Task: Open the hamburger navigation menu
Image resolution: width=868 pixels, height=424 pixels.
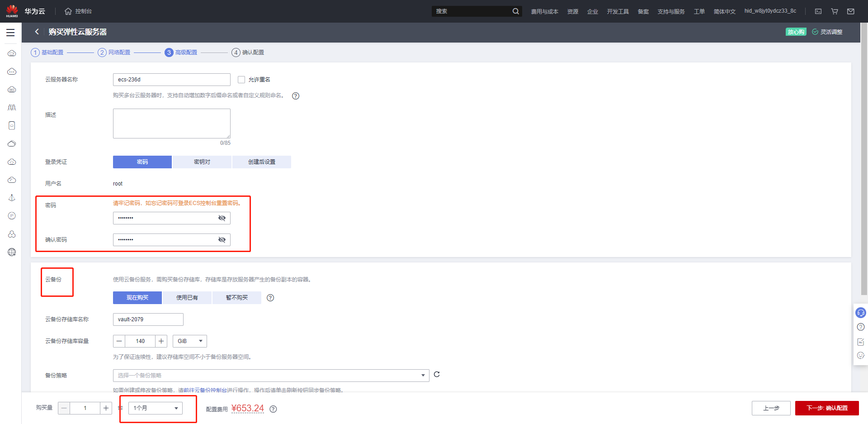Action: (10, 33)
